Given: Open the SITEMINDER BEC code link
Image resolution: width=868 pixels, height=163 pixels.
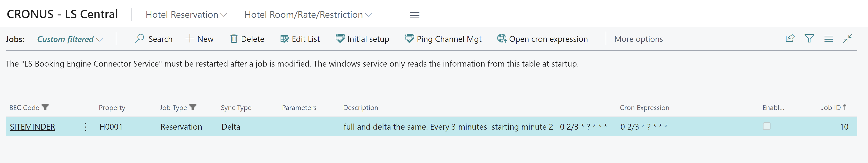Looking at the screenshot, I should 32,127.
